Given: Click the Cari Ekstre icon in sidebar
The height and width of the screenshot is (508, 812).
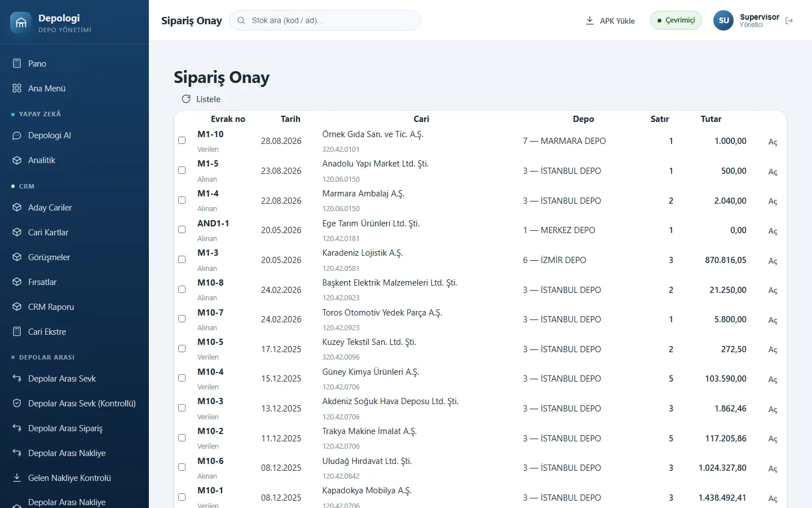Looking at the screenshot, I should pyautogui.click(x=17, y=331).
